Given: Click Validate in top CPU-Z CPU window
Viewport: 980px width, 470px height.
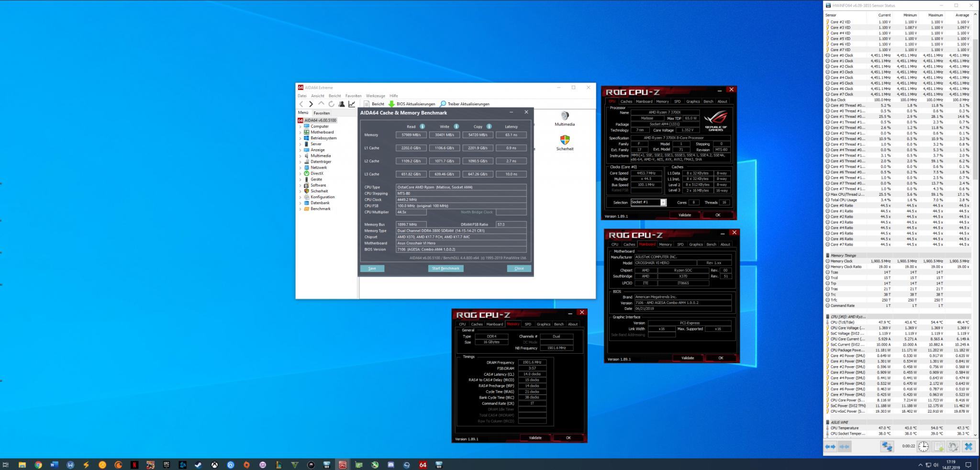Looking at the screenshot, I should pyautogui.click(x=685, y=215).
